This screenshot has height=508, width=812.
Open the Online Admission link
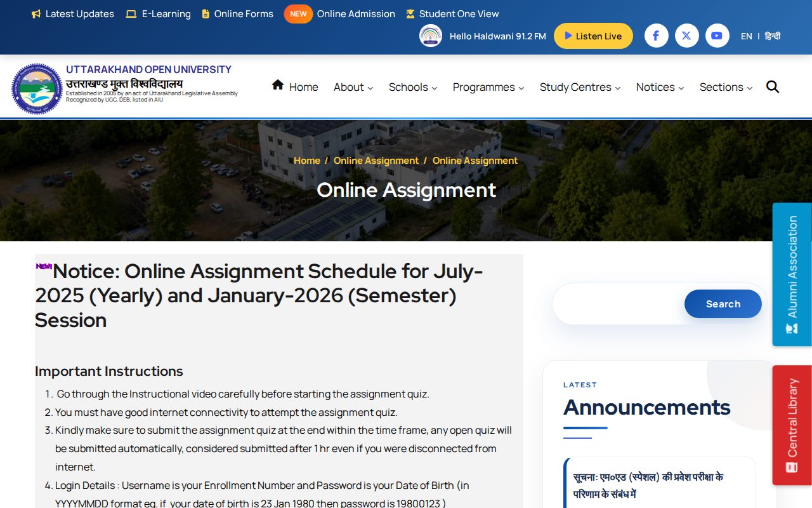(356, 14)
